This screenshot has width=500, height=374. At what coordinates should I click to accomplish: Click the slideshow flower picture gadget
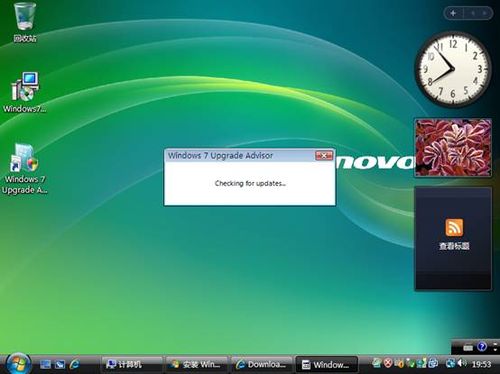(x=453, y=147)
